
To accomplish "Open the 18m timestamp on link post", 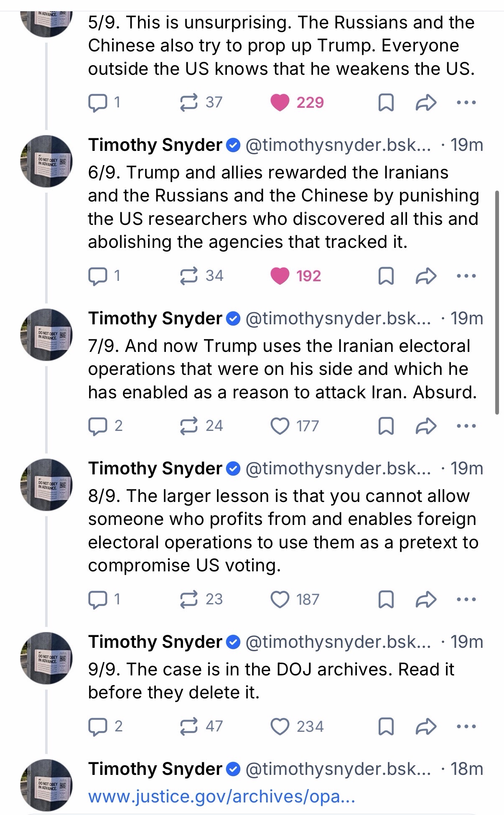I will (x=467, y=769).
